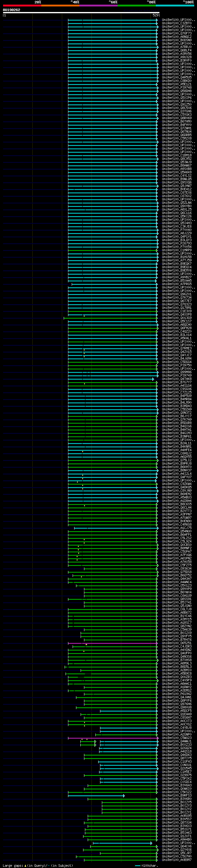Image resolution: width=197 pixels, height=868 pixels.
Task: Select label UniRef100_B9RFS3
Action: pyautogui.click(x=177, y=796)
